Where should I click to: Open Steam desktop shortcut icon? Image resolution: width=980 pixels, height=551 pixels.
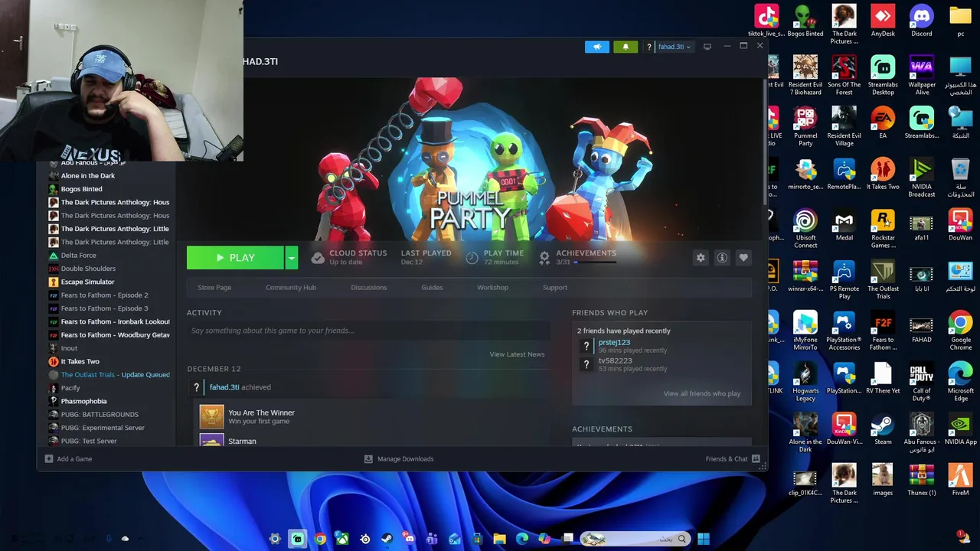[x=883, y=429]
